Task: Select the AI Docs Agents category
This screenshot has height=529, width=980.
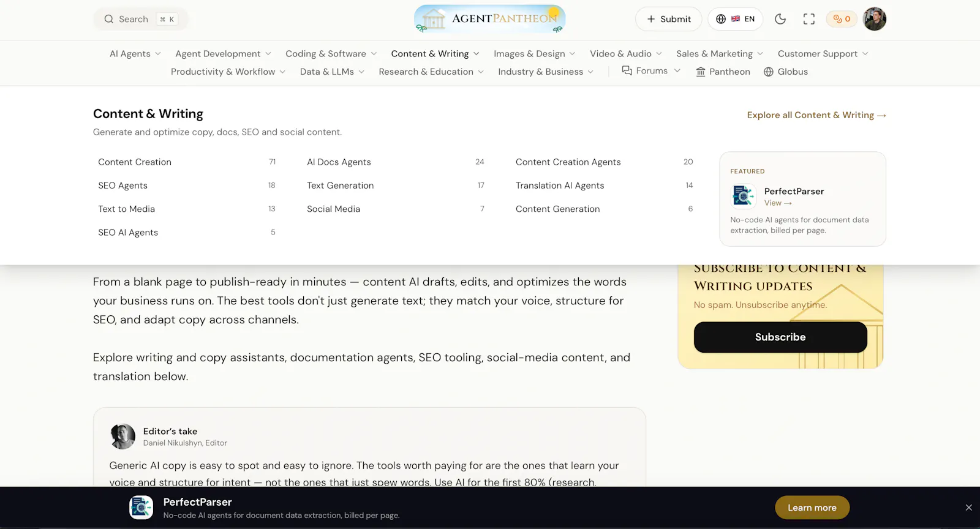Action: pyautogui.click(x=396, y=162)
